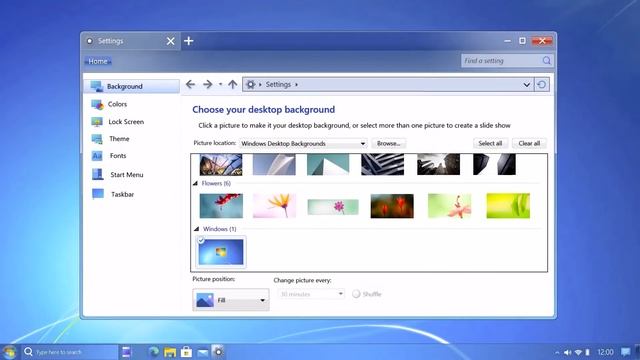The width and height of the screenshot is (640, 360).
Task: Click the Start Menu icon in sidebar
Action: 98,174
